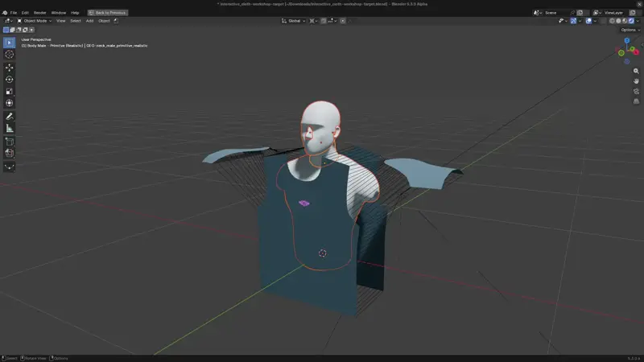The width and height of the screenshot is (644, 362).
Task: Open the Options dropdown in viewport
Action: click(x=630, y=30)
